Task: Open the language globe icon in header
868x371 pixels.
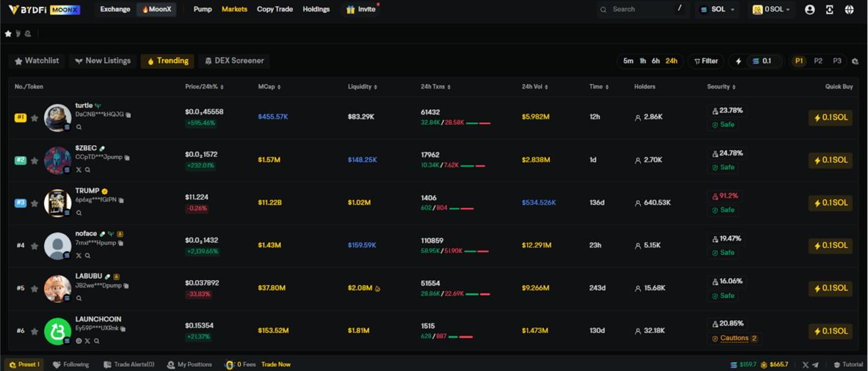Action: (849, 9)
